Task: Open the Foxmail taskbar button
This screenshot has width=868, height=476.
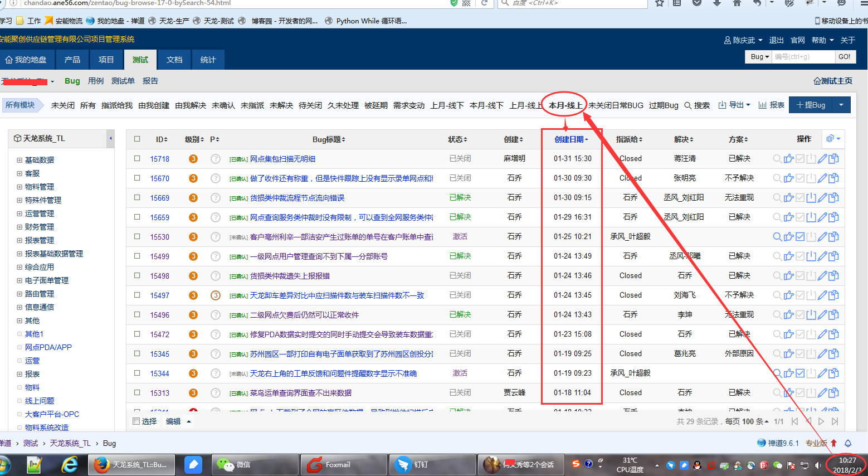Action: pyautogui.click(x=338, y=465)
